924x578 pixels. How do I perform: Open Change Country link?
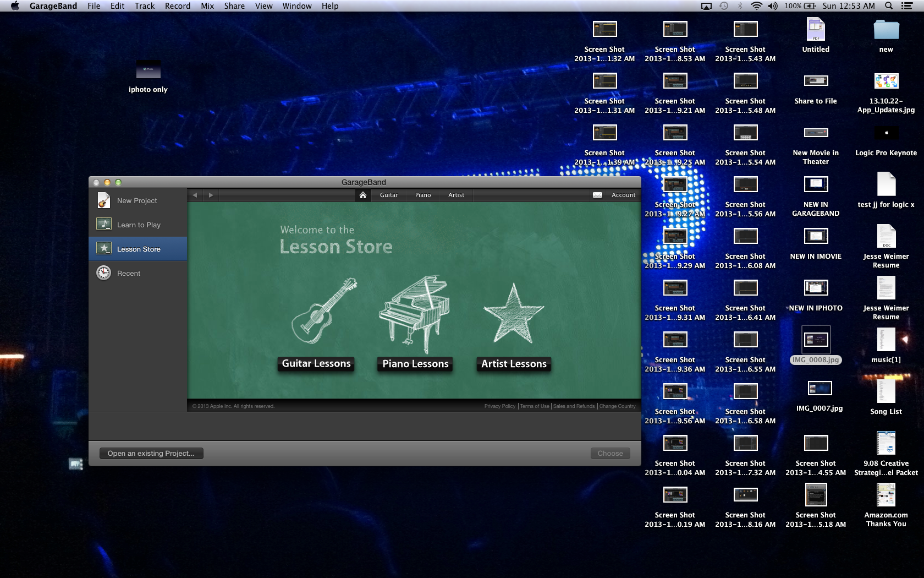click(617, 406)
